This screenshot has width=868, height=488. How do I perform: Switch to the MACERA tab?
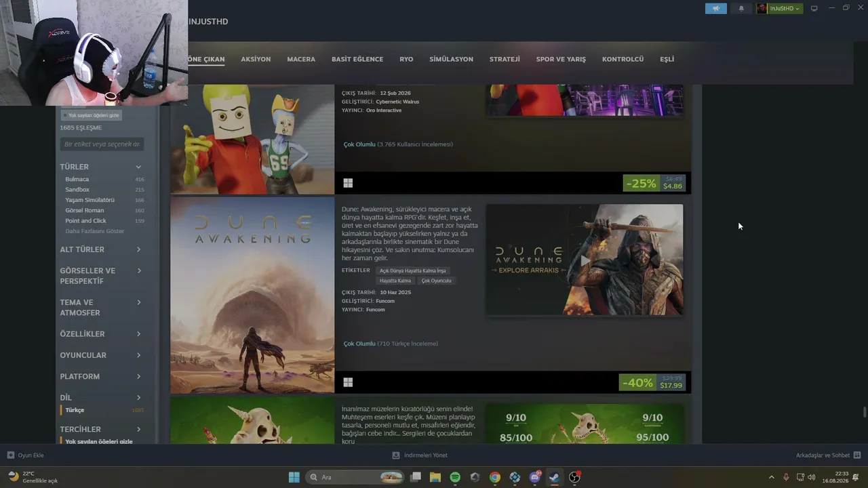[301, 59]
